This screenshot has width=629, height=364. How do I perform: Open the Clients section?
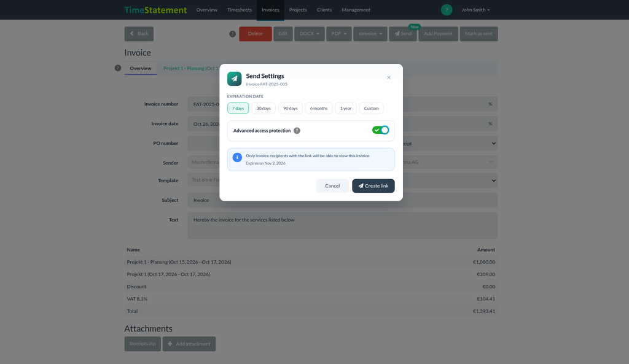324,10
